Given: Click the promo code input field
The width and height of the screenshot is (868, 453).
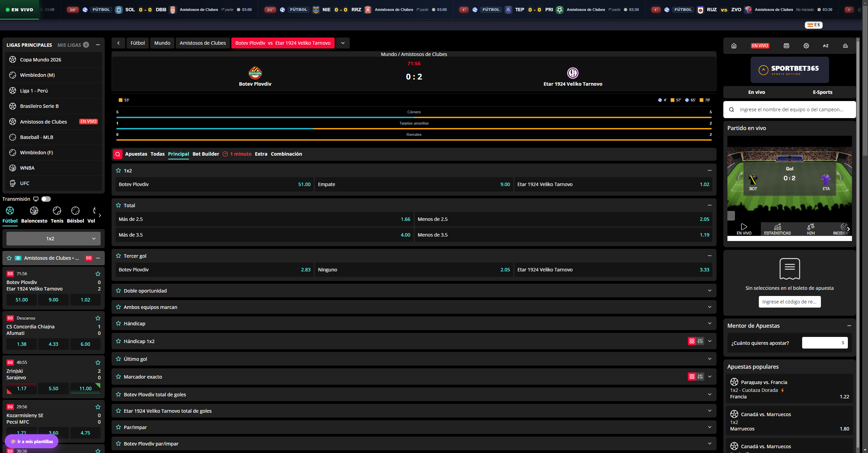Looking at the screenshot, I should click(790, 302).
